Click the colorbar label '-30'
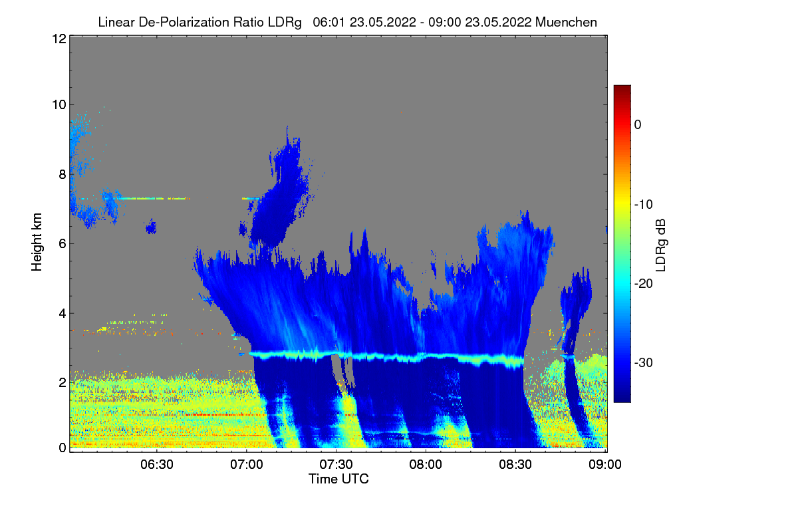Viewport: 798px width, 532px height. pos(644,362)
